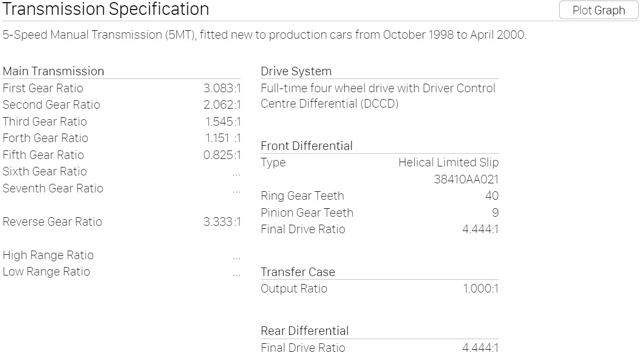This screenshot has width=644, height=364.
Task: Select the Fifth Gear Ratio value 0.825:1
Action: 222,155
